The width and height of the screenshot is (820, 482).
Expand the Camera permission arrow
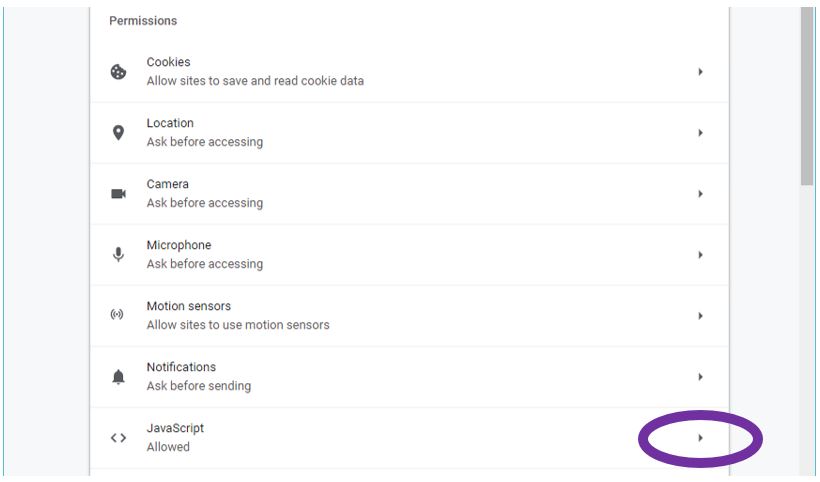(x=700, y=194)
